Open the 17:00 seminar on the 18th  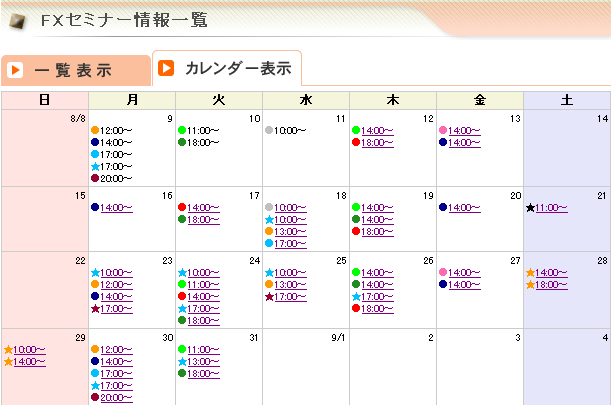pyautogui.click(x=290, y=244)
